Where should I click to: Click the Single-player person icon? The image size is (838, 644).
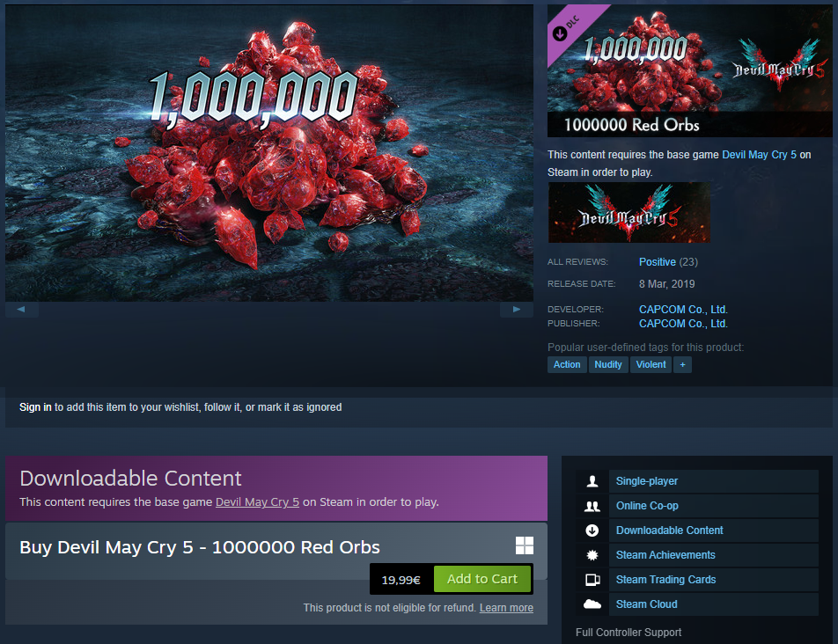[592, 481]
